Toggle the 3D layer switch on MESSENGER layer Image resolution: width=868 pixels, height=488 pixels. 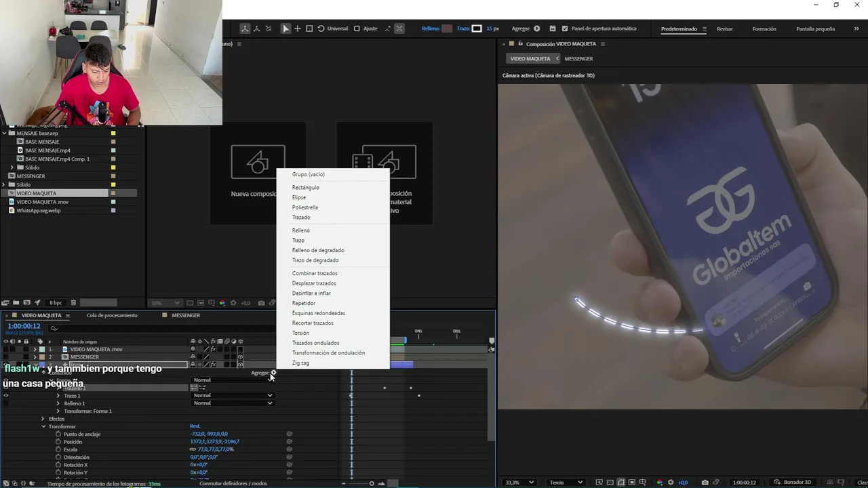point(240,357)
